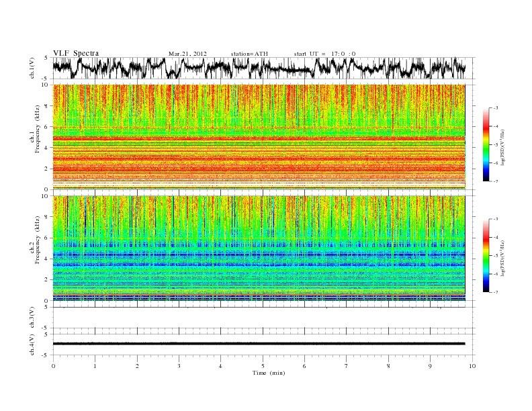Screen dimensions: 532x411
Task: Click the "8" tick on the time axis
Action: (x=388, y=366)
